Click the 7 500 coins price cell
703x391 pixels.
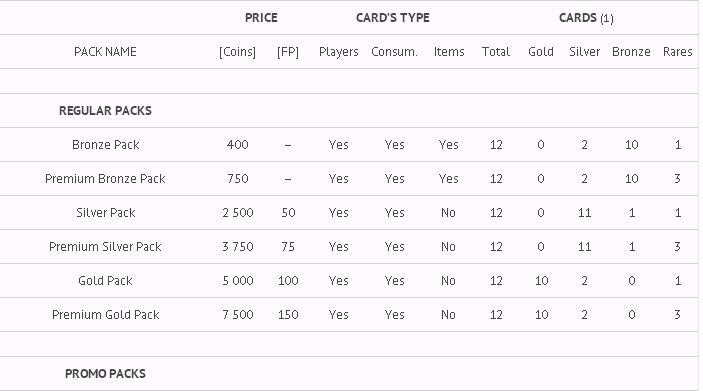point(238,315)
